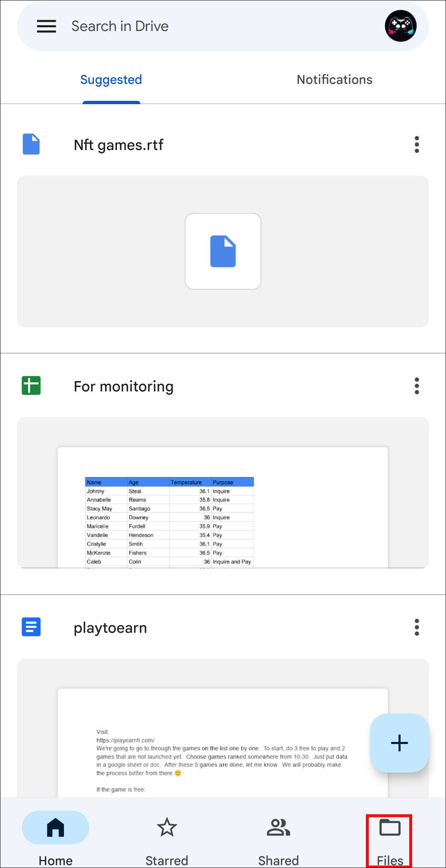Image resolution: width=446 pixels, height=868 pixels.
Task: Open the playtoearn document title
Action: point(110,628)
